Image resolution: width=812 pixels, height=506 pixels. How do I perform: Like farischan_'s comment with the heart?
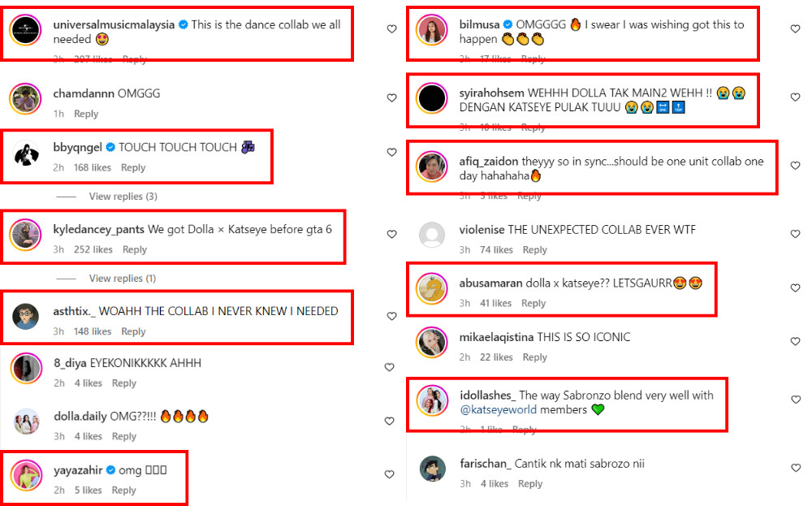click(796, 468)
